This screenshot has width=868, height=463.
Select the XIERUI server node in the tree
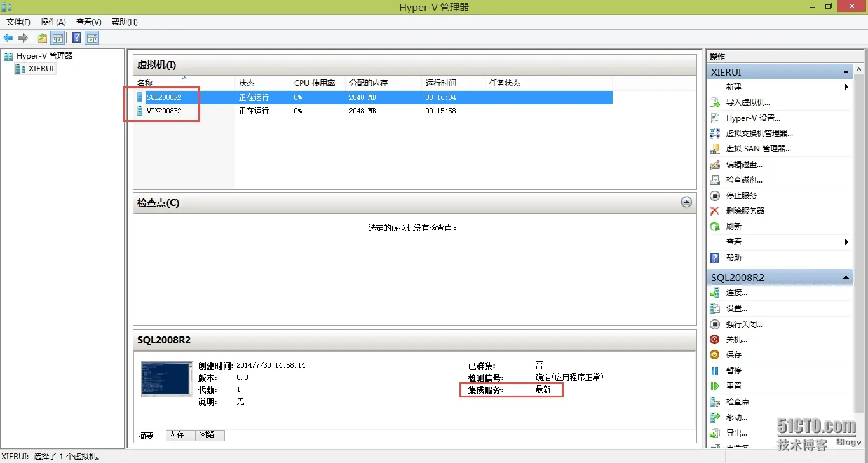[41, 68]
